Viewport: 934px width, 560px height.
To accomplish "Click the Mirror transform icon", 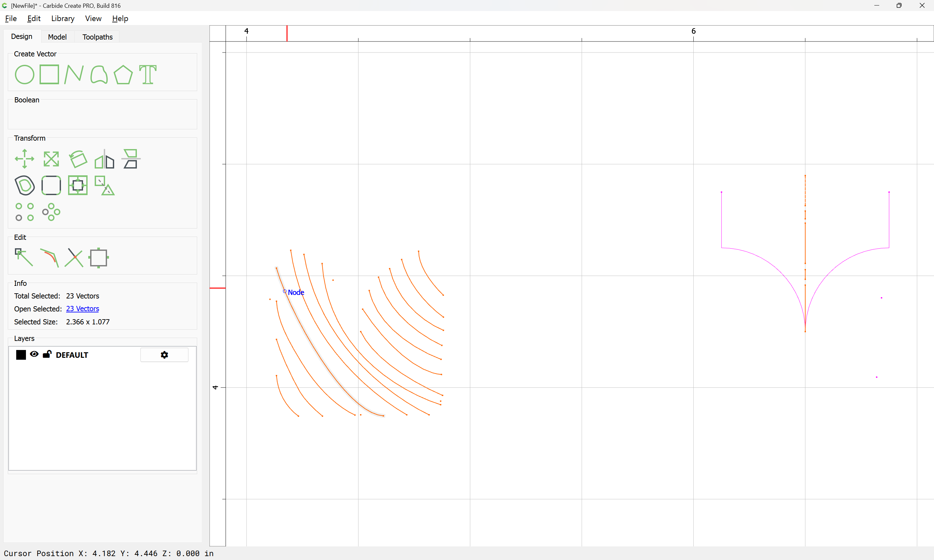I will pyautogui.click(x=104, y=159).
